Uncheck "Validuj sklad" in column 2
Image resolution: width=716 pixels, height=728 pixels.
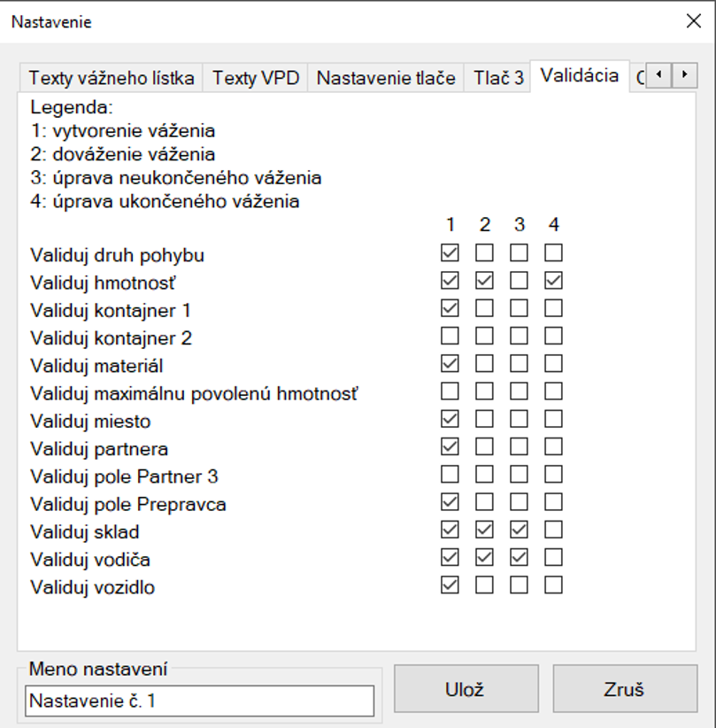484,530
